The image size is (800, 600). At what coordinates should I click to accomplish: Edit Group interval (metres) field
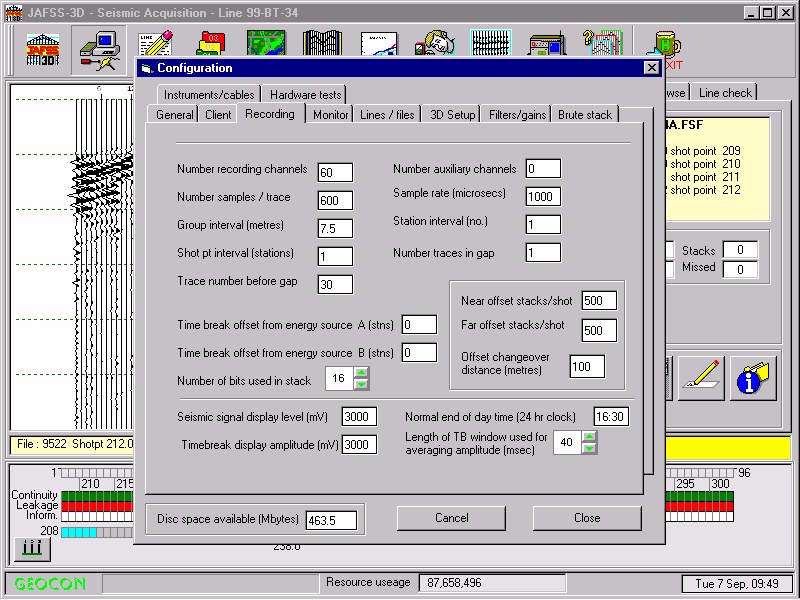335,229
